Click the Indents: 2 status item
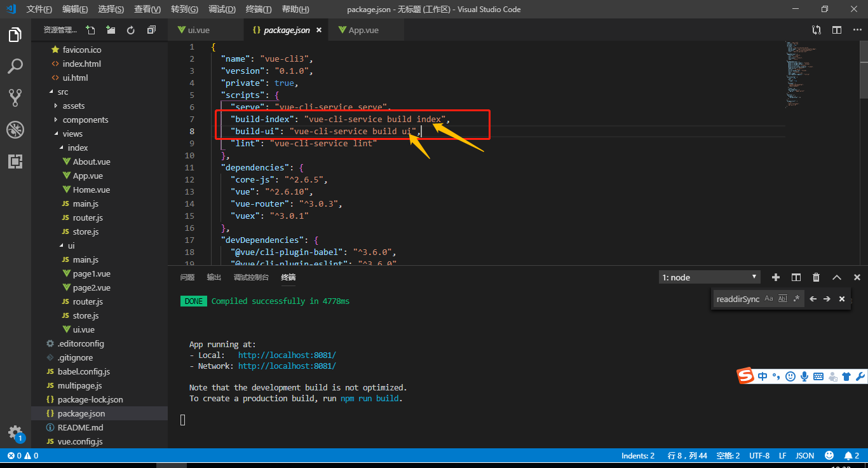 (x=638, y=455)
